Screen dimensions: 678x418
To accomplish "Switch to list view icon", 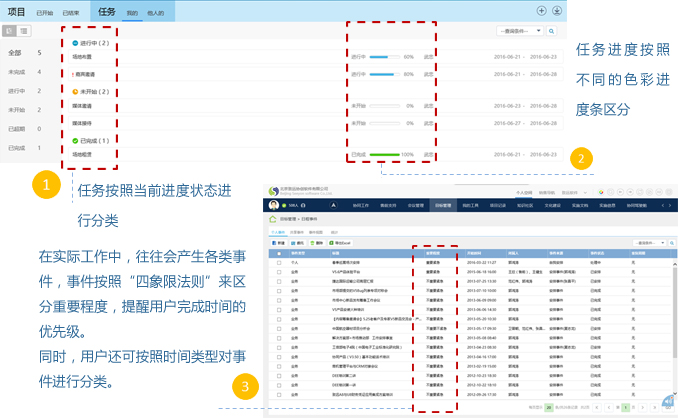I will coord(23,32).
